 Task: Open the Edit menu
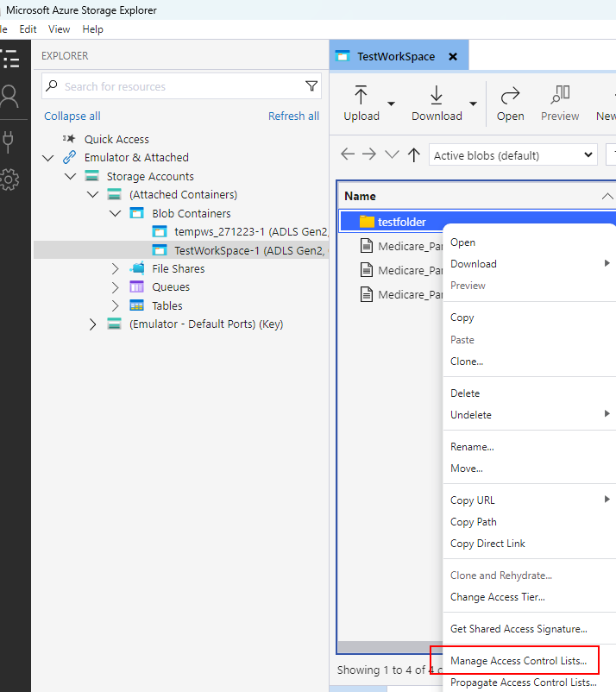[28, 29]
